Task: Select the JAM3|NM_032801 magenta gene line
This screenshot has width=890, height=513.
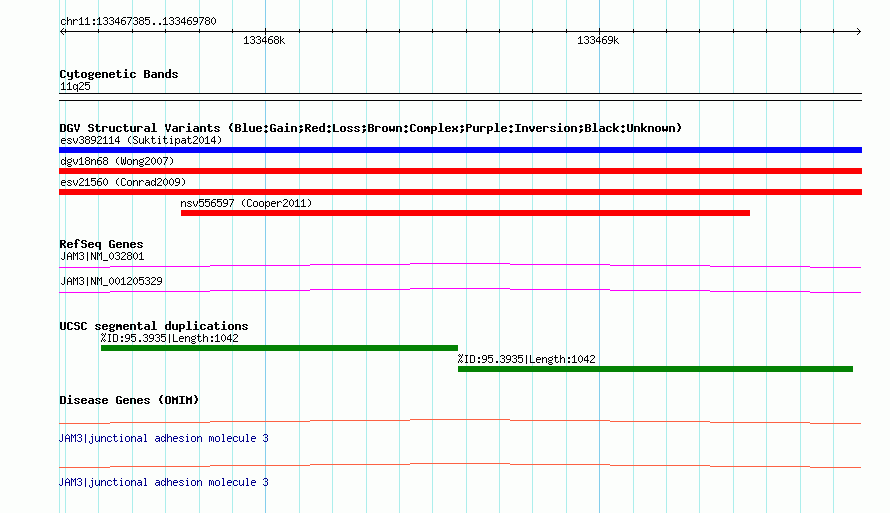Action: click(460, 265)
